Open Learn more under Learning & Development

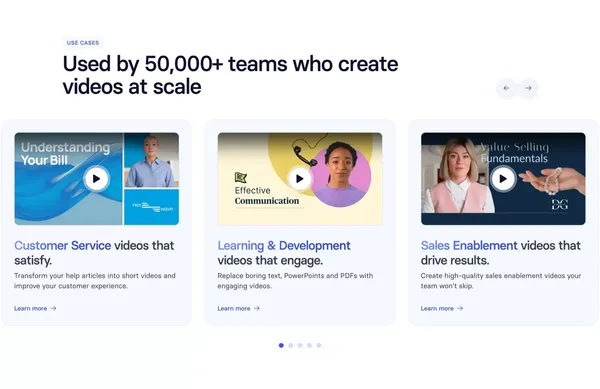[x=238, y=308]
